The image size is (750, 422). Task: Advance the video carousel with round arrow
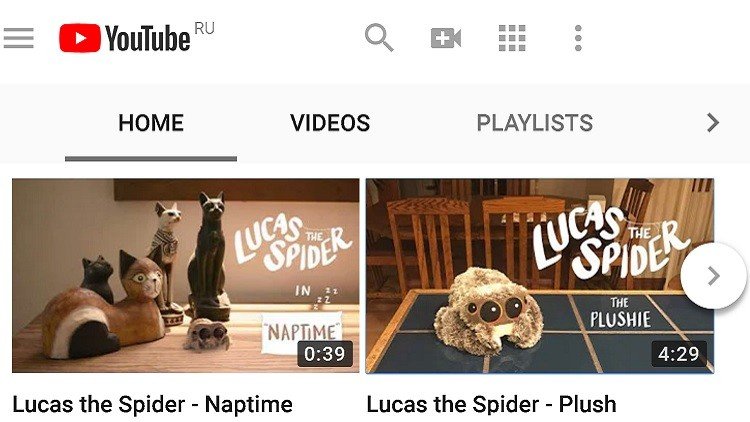pyautogui.click(x=713, y=276)
